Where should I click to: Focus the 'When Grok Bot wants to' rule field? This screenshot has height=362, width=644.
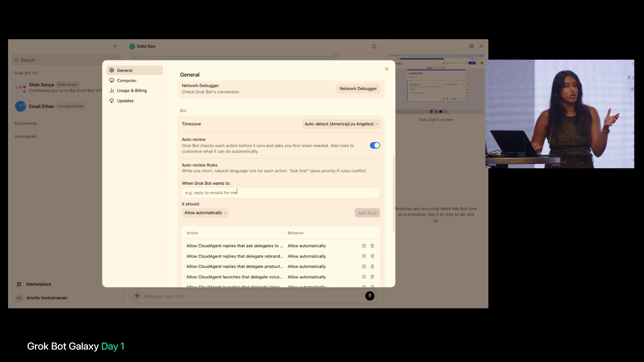coord(281,193)
